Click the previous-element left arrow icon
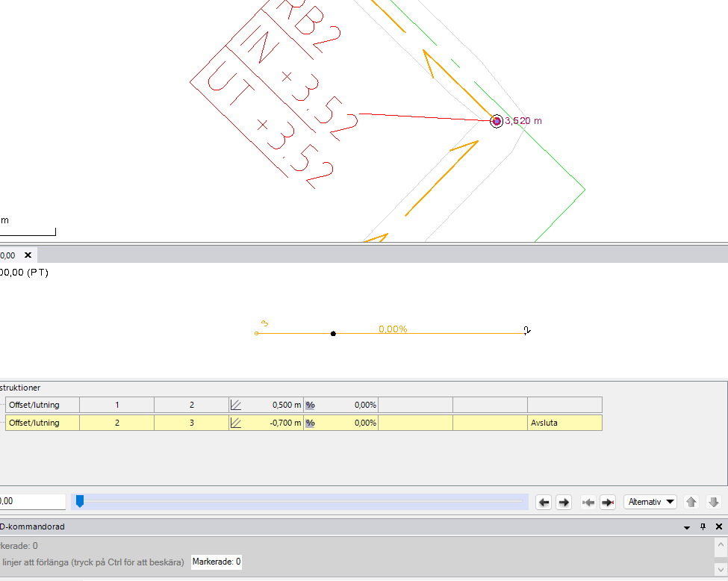This screenshot has height=581, width=728. (x=544, y=502)
